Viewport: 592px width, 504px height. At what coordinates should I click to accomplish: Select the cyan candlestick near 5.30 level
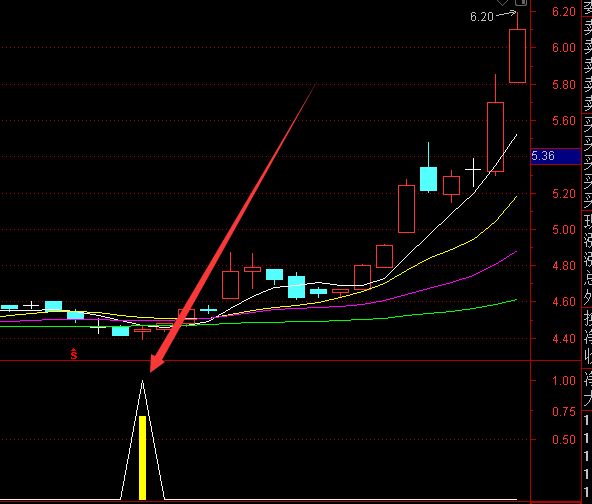tap(429, 179)
